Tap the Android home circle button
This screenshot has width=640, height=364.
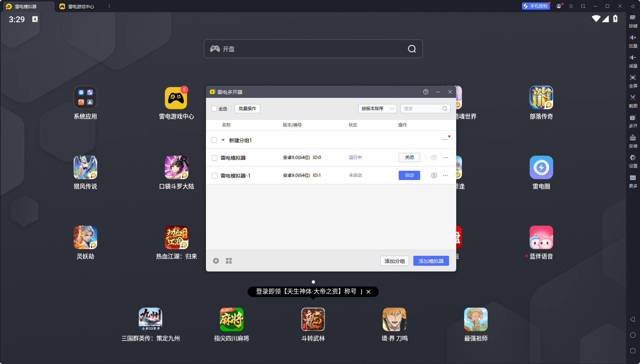(x=632, y=335)
